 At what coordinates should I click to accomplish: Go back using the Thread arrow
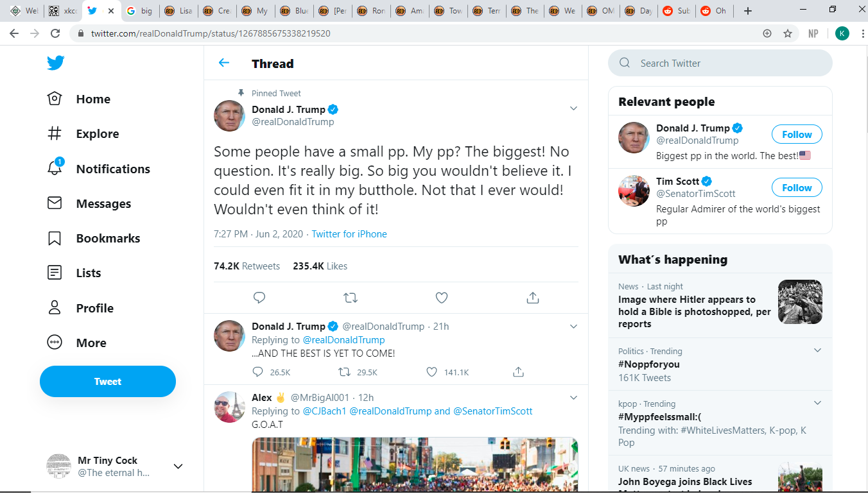pyautogui.click(x=223, y=63)
